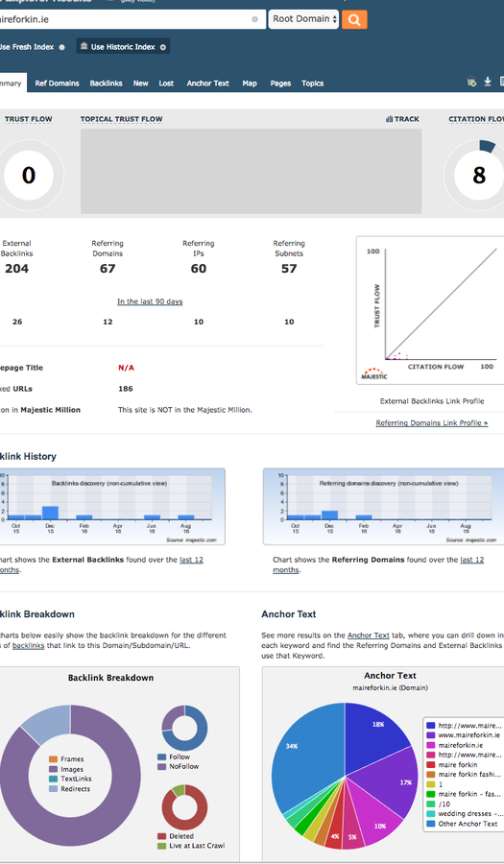
Task: Clear the domain search field with the X icon
Action: pyautogui.click(x=254, y=19)
